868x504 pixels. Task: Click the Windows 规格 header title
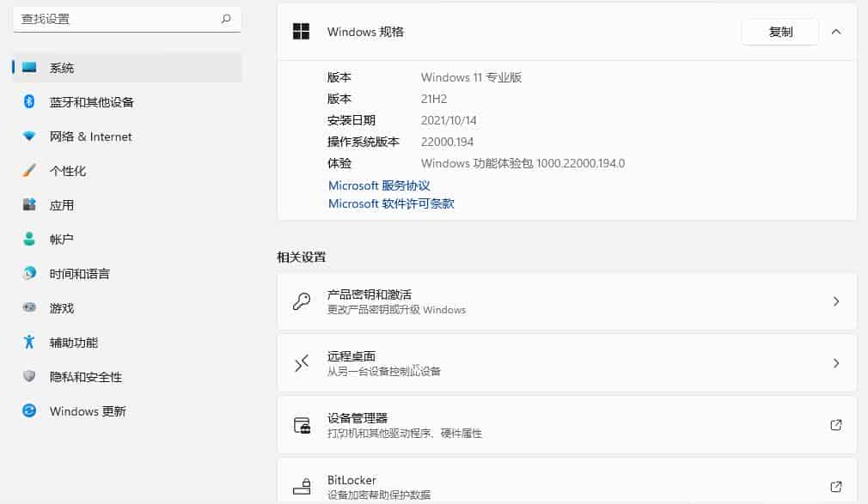click(365, 32)
